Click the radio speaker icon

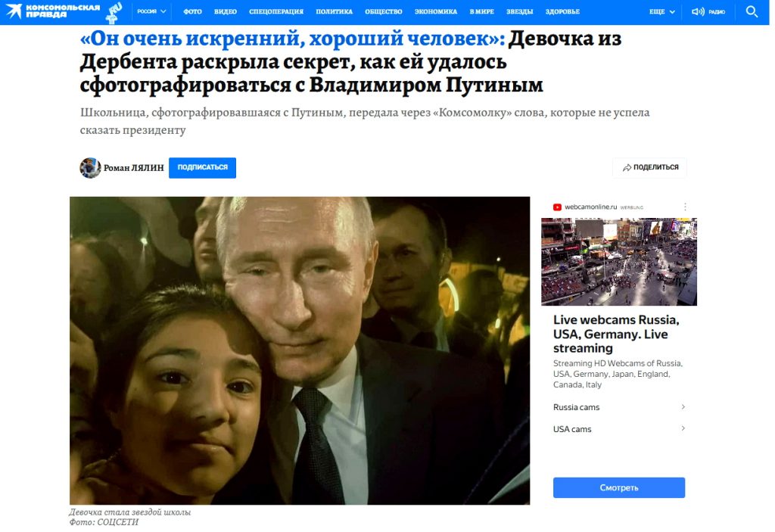[697, 11]
